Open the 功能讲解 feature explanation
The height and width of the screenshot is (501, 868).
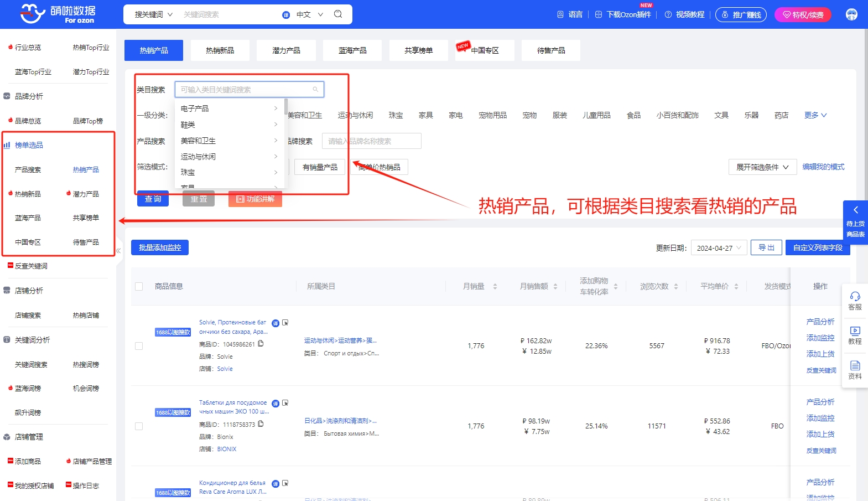pyautogui.click(x=255, y=199)
